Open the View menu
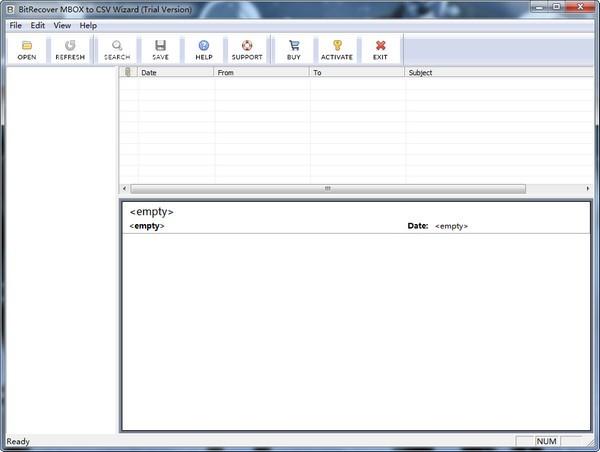The height and width of the screenshot is (452, 600). (x=62, y=25)
